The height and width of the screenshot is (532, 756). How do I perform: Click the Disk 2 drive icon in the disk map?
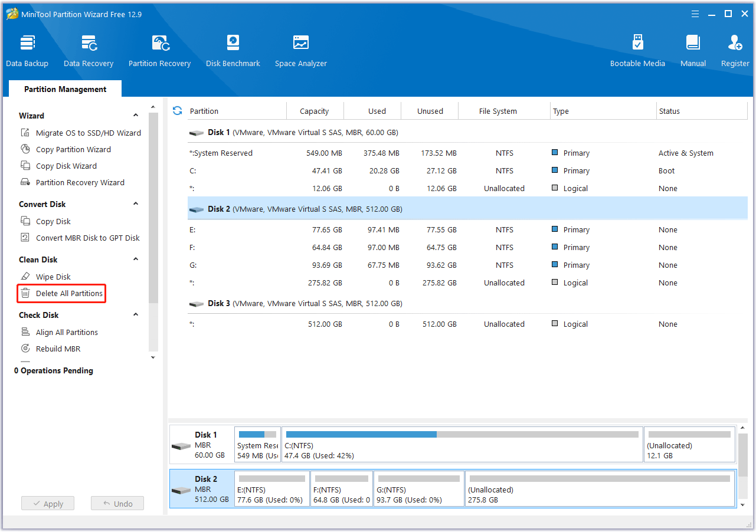click(x=181, y=490)
